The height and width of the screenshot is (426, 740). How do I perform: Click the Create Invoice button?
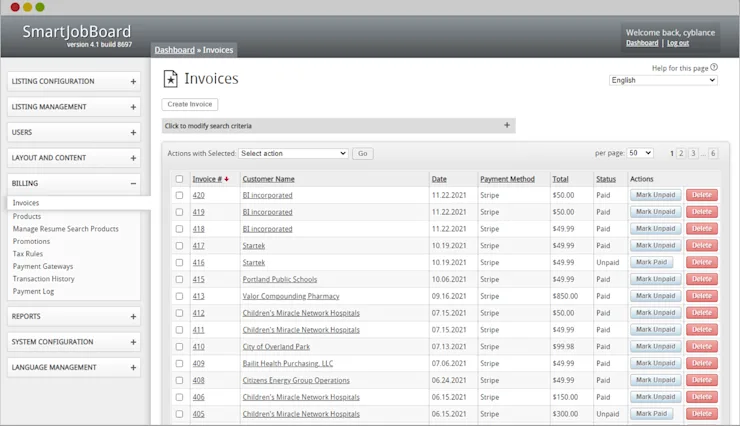(x=190, y=104)
